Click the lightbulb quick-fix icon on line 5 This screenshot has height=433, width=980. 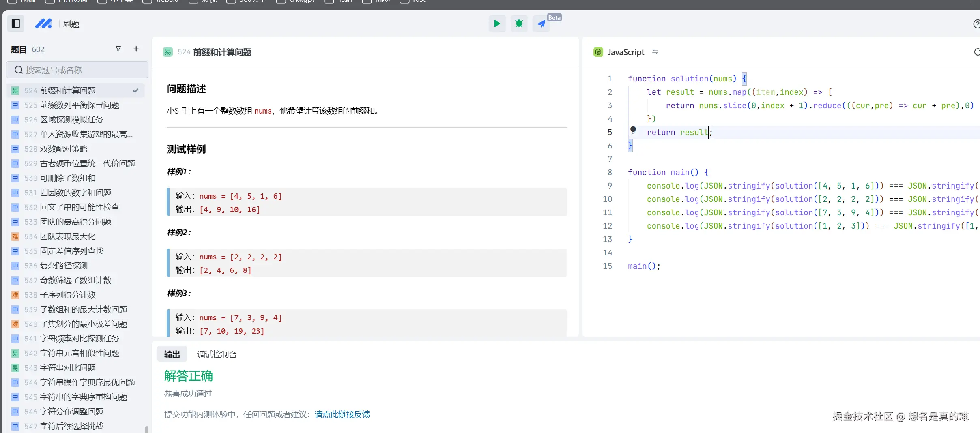[x=633, y=130]
